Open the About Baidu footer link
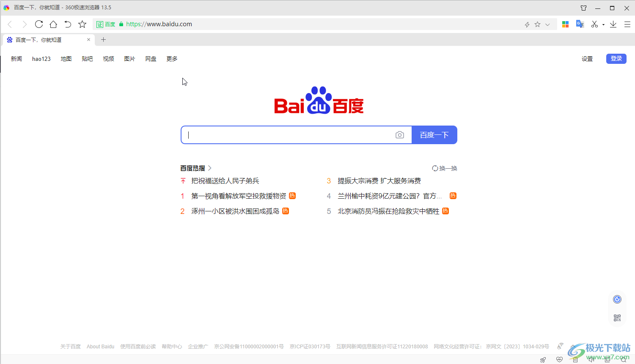This screenshot has width=635, height=364. click(x=100, y=347)
